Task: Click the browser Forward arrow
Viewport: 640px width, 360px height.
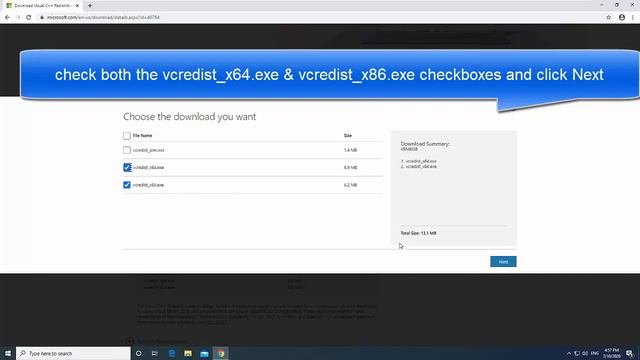Action: pyautogui.click(x=18, y=18)
